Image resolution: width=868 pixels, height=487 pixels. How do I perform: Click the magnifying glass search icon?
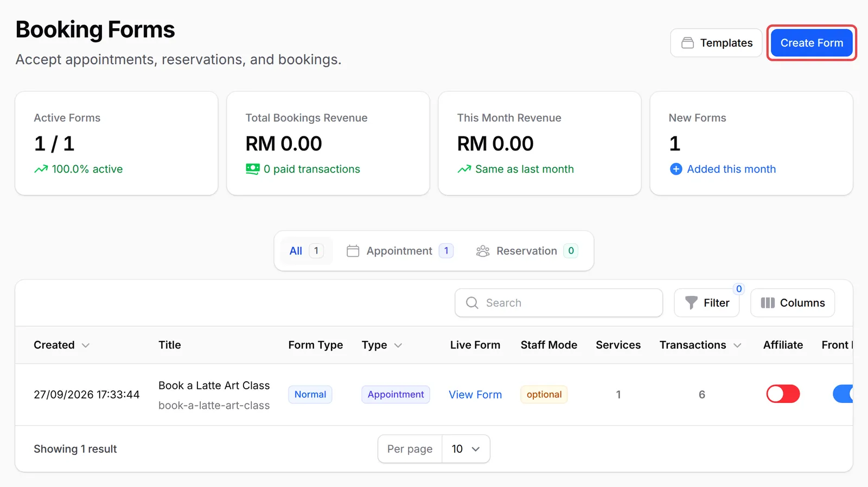pyautogui.click(x=472, y=303)
